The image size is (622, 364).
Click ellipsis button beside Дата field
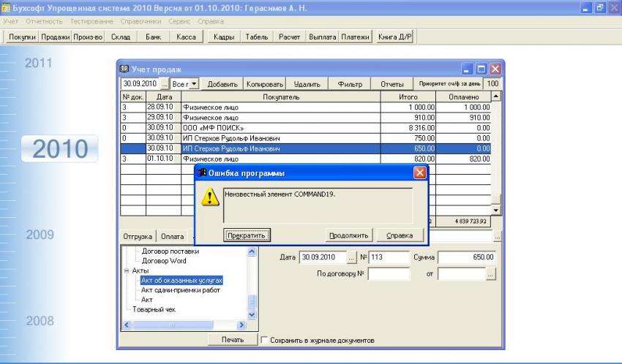click(x=351, y=257)
